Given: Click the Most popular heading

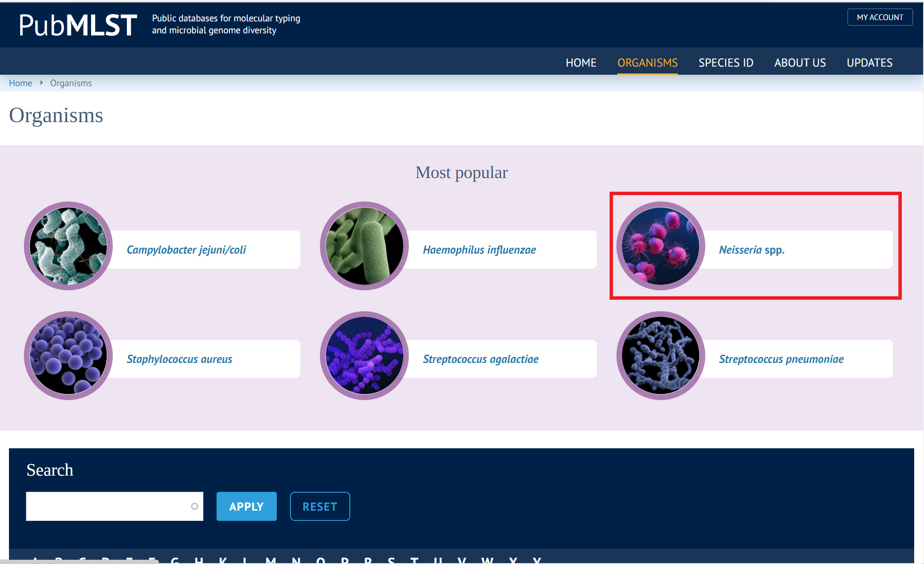Looking at the screenshot, I should tap(461, 172).
